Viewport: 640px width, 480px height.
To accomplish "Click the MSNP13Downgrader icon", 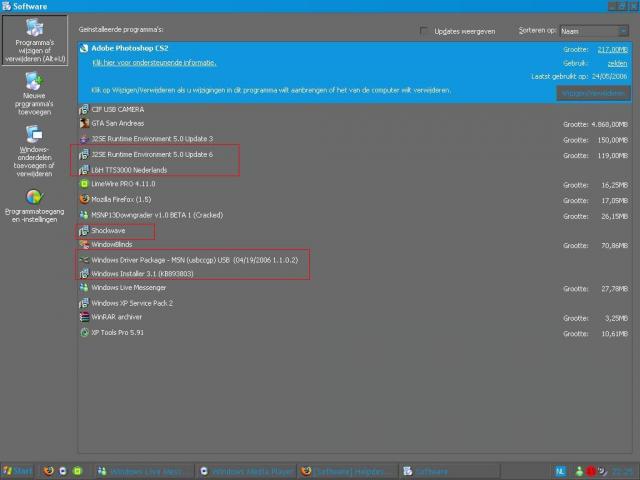I will pos(84,215).
